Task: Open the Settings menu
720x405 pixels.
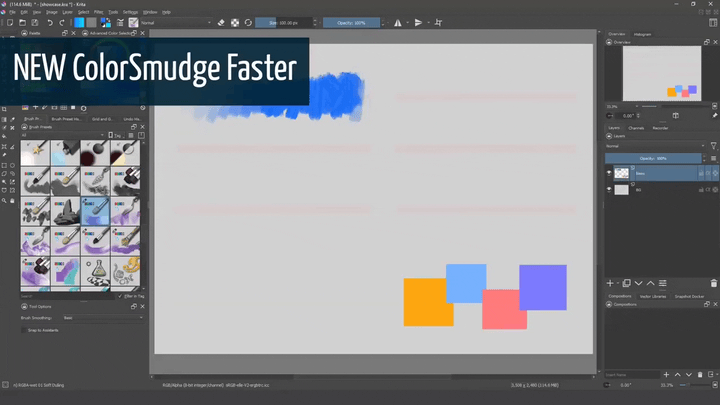Action: pyautogui.click(x=130, y=12)
